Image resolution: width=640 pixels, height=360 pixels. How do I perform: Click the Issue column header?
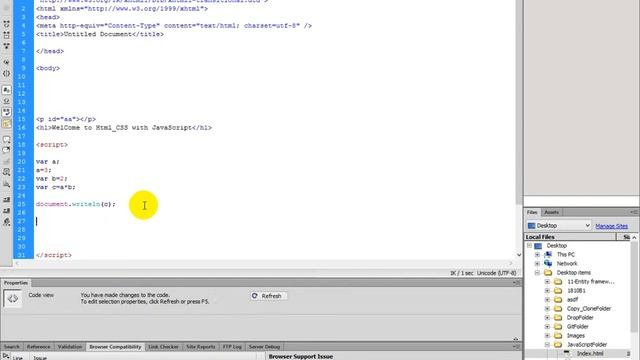(x=40, y=358)
